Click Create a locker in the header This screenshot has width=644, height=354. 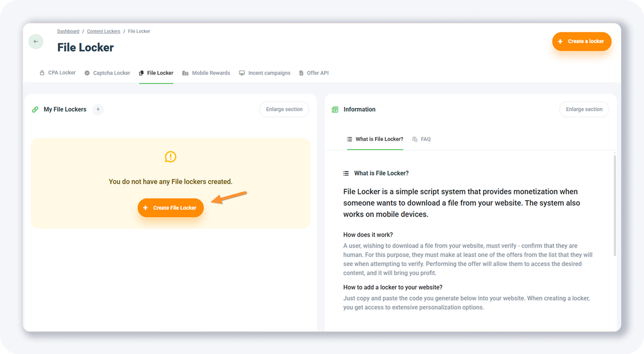pos(581,42)
